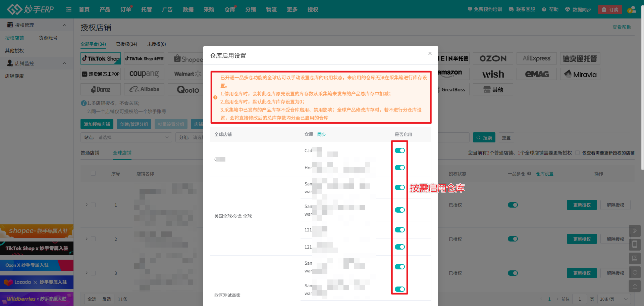Disable the CJd warehouse toggle
644x306 pixels.
[400, 150]
